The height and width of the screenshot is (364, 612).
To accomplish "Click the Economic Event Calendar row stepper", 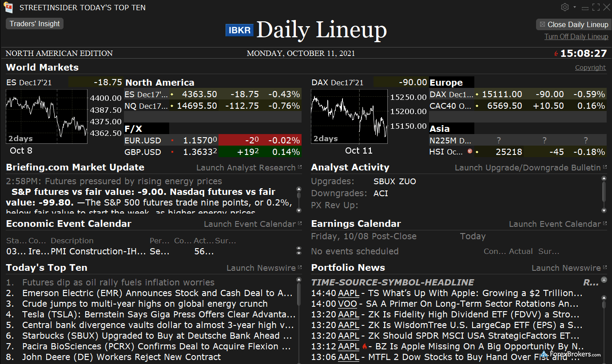I will click(299, 251).
